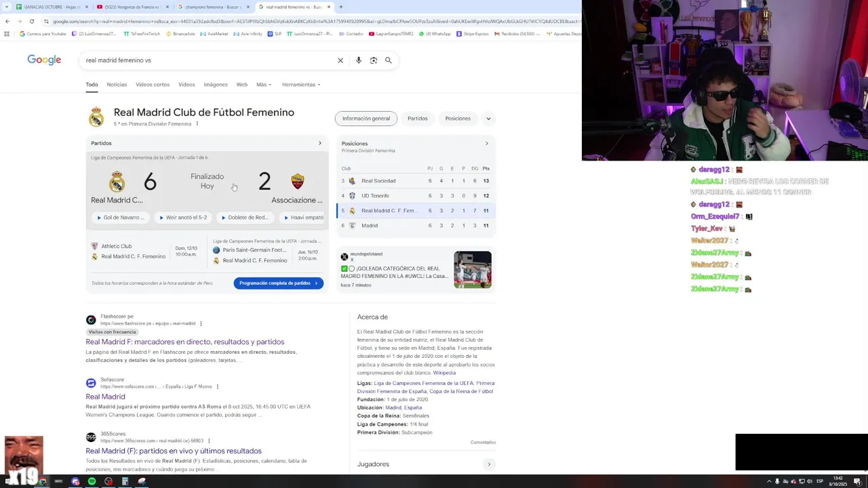Open the Más dropdown in search tabs

[x=264, y=85]
